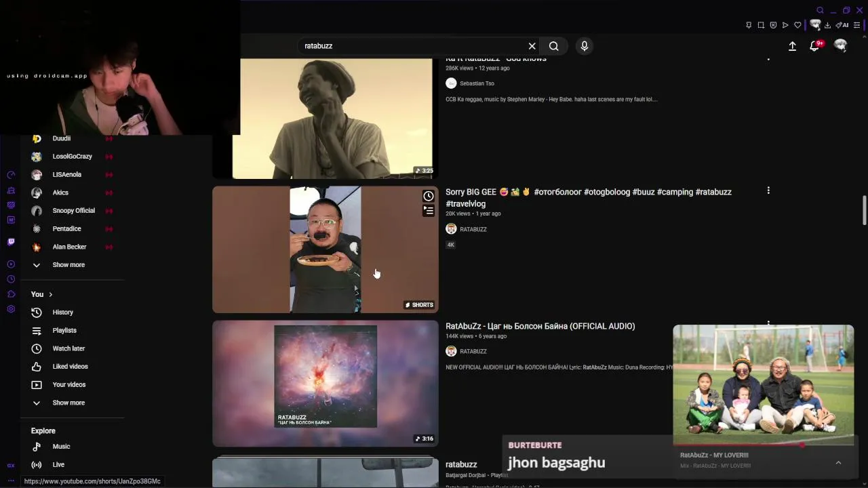Click the Explore heading in the sidebar
This screenshot has width=868, height=488.
[x=43, y=431]
